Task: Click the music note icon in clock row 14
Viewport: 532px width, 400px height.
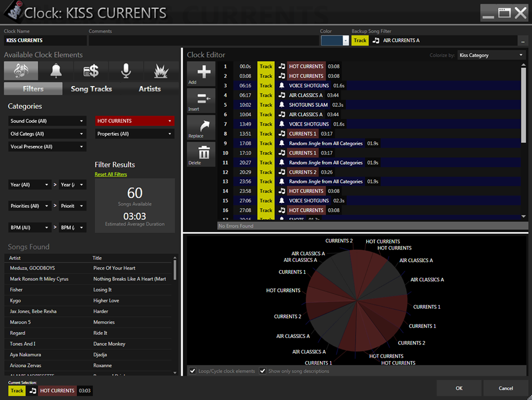Action: click(x=282, y=191)
